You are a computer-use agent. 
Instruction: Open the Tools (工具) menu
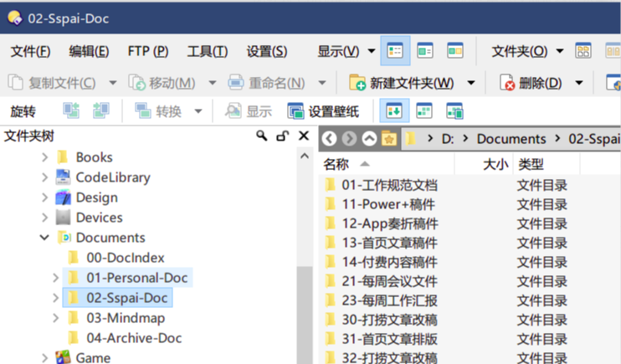[207, 51]
